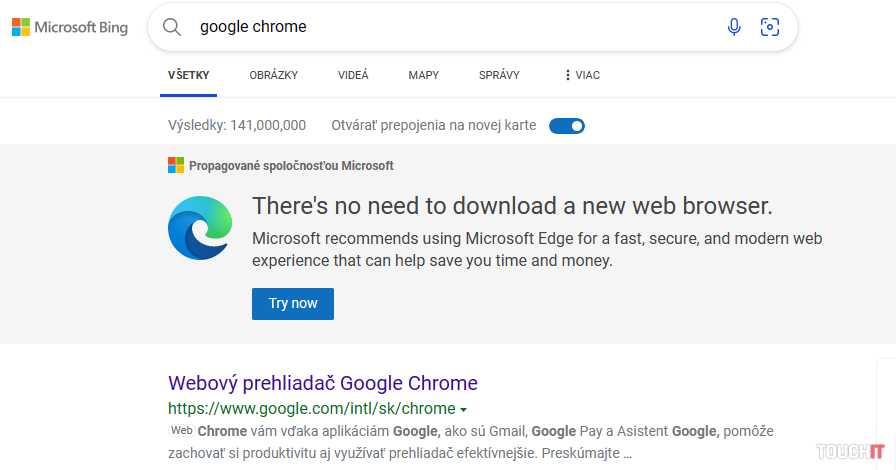The image size is (896, 470).
Task: Select the VŠETKY tab
Action: tap(188, 75)
